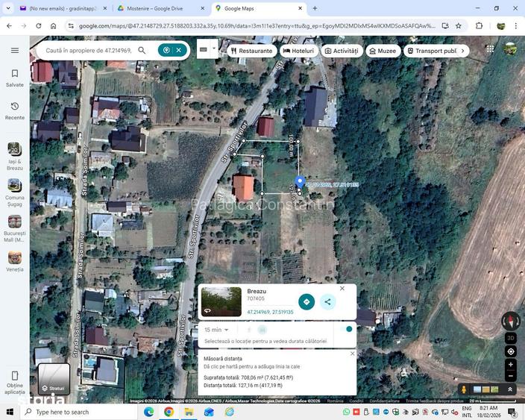
Task: Close the Măsoară distanța panel
Action: click(x=352, y=354)
